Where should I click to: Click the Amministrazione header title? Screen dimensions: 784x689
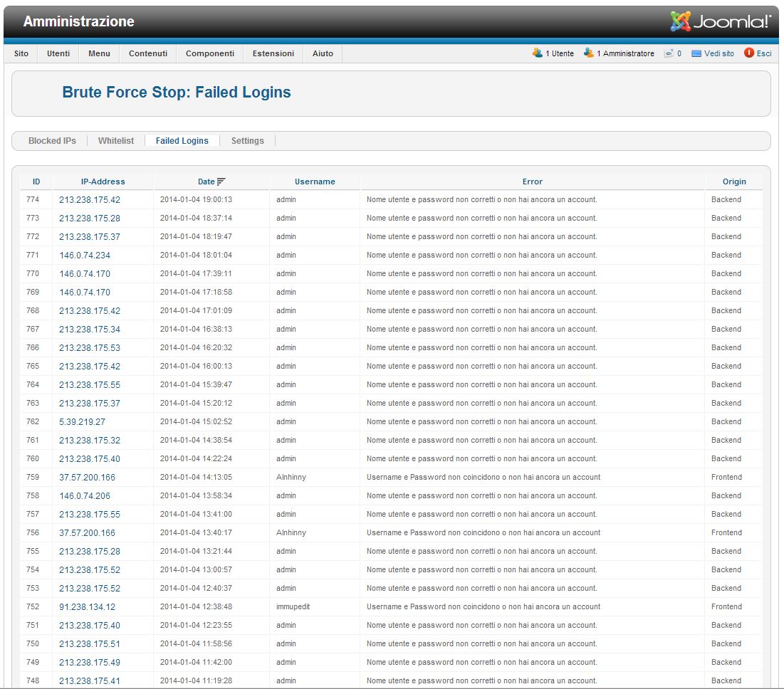pyautogui.click(x=78, y=21)
